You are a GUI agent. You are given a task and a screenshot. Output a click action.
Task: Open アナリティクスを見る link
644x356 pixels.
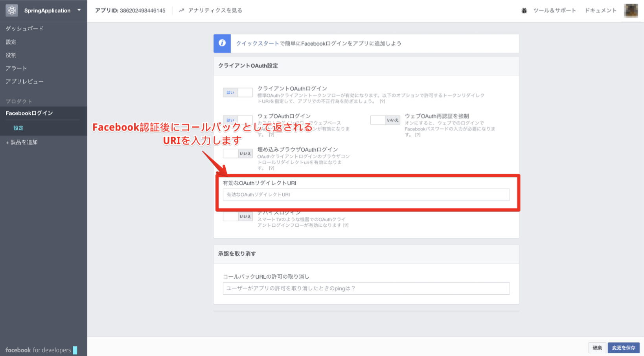tap(215, 11)
